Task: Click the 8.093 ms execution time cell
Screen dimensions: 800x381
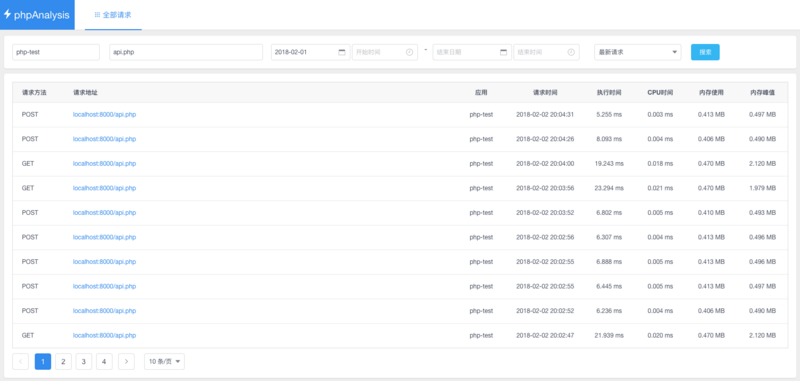Action: tap(609, 139)
